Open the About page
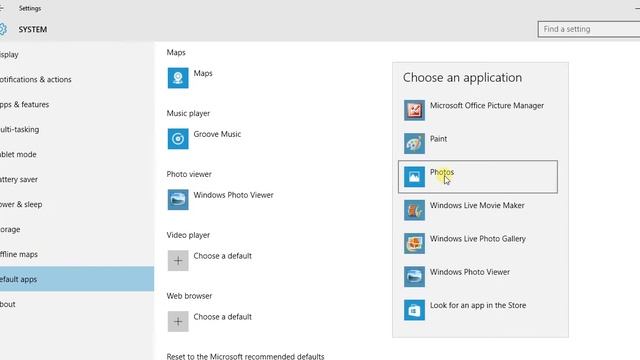The height and width of the screenshot is (360, 640). pos(77,304)
